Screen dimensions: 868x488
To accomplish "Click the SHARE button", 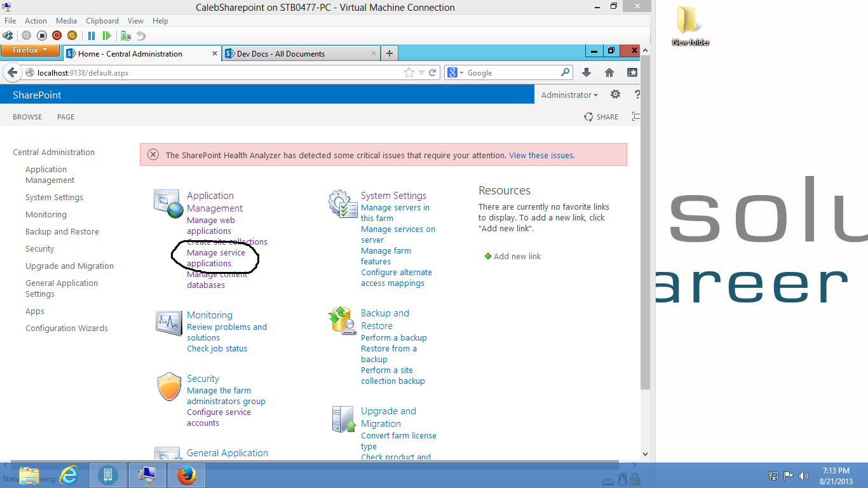I will click(x=601, y=117).
